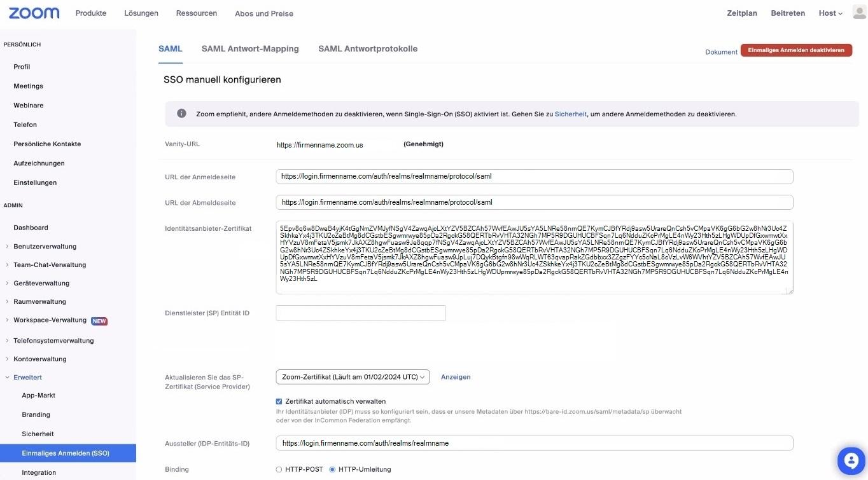This screenshot has width=868, height=480.
Task: Open Integration under Erweitert
Action: coord(39,472)
